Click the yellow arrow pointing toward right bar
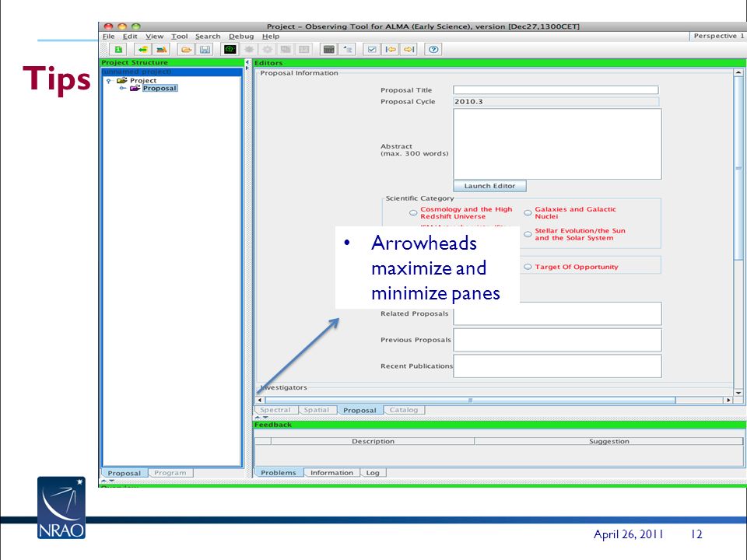 click(x=409, y=50)
